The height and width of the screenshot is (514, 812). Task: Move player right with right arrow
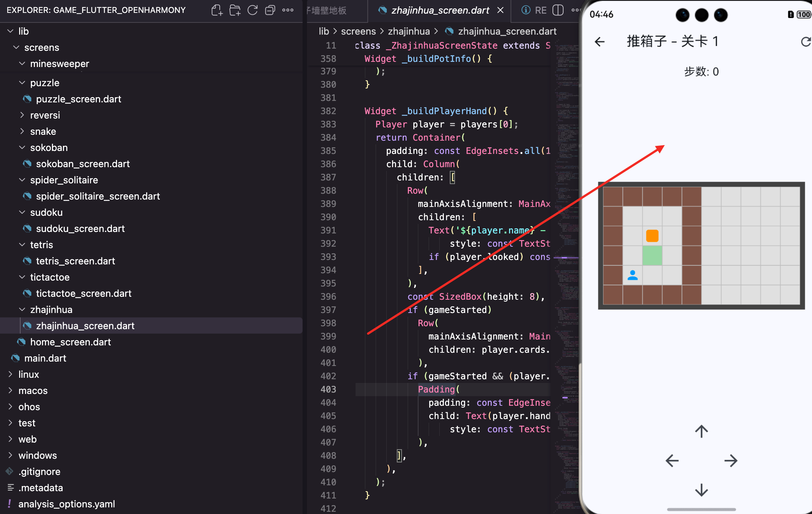point(731,461)
